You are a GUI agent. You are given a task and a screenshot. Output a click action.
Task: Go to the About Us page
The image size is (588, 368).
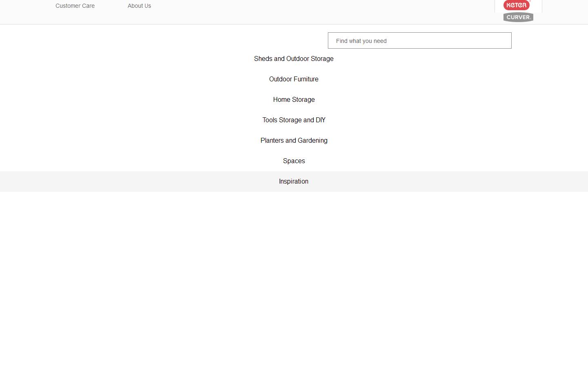click(x=139, y=6)
